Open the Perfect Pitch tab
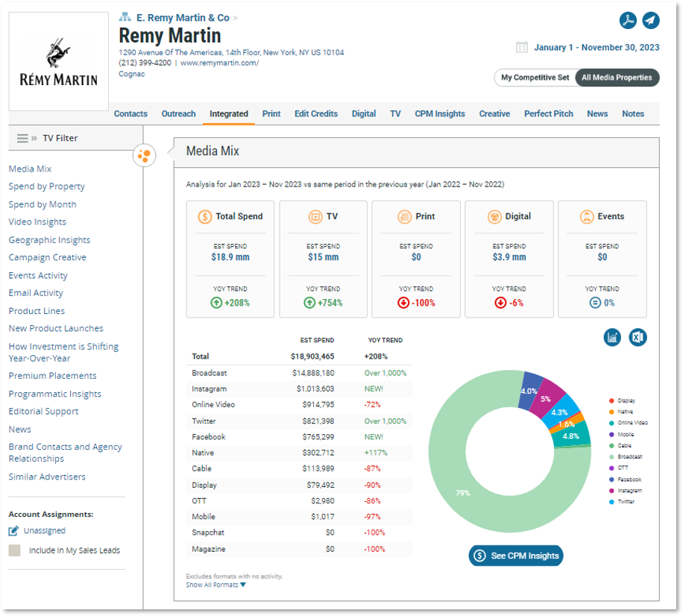Viewport: 683px width, 616px height. pos(548,113)
